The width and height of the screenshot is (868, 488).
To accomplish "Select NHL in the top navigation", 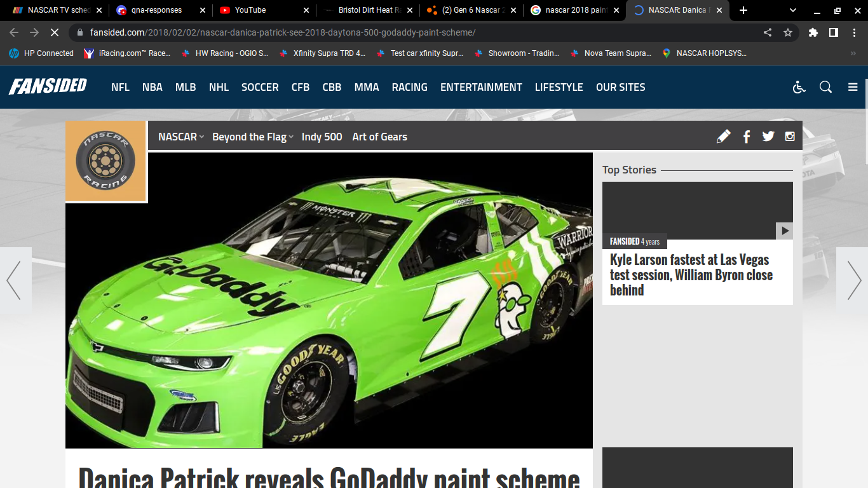I will (x=219, y=87).
